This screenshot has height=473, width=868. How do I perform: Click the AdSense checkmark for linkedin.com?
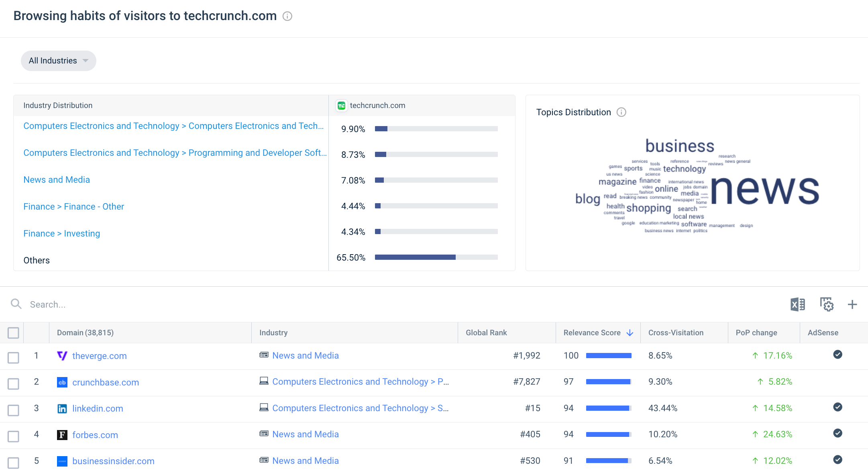point(837,407)
